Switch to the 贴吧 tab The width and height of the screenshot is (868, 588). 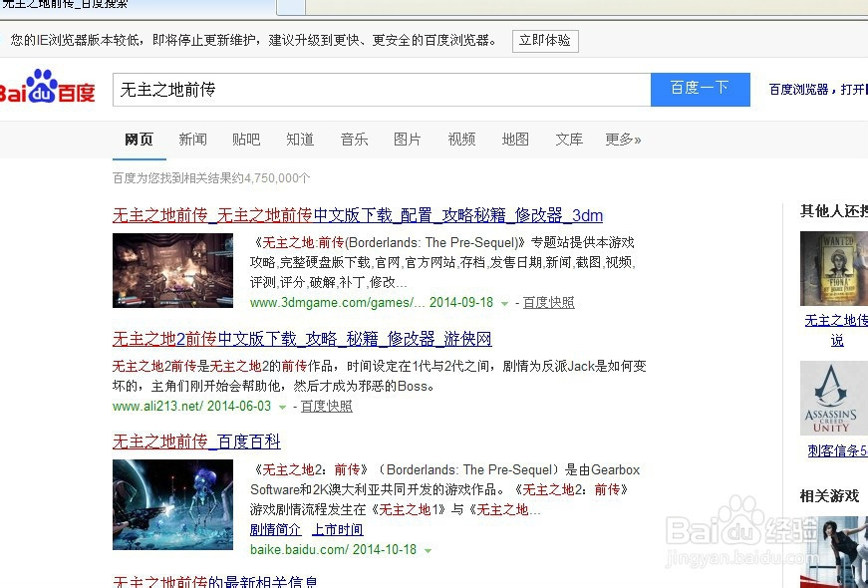click(x=246, y=140)
